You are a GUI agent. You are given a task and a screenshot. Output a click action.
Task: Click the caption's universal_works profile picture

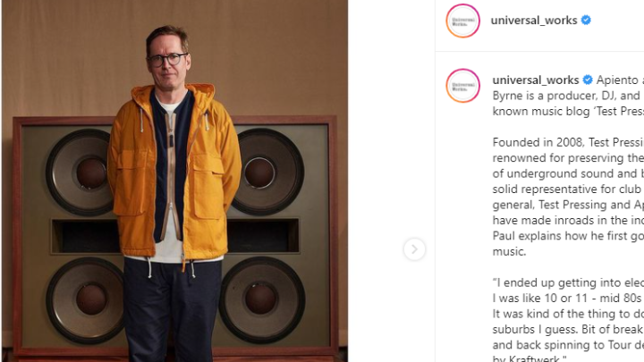pyautogui.click(x=463, y=86)
